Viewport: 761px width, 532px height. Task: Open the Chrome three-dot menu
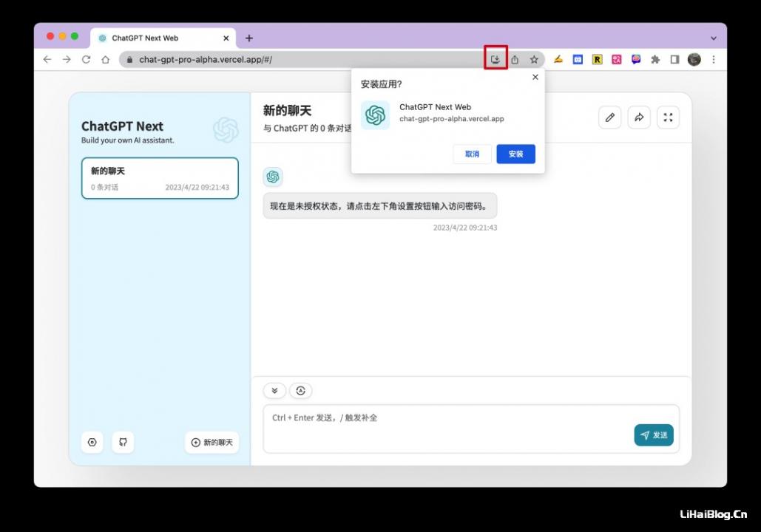click(714, 59)
